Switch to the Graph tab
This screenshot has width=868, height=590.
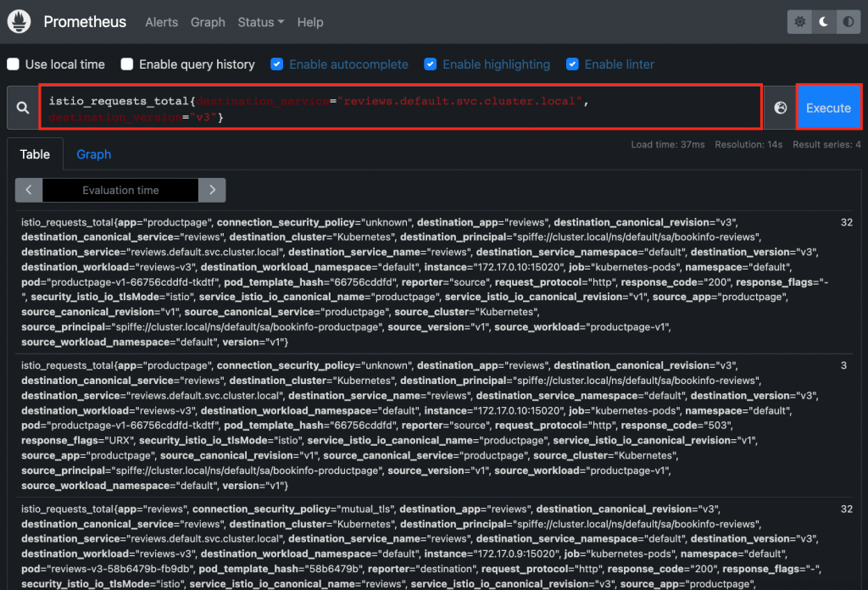[x=93, y=154]
